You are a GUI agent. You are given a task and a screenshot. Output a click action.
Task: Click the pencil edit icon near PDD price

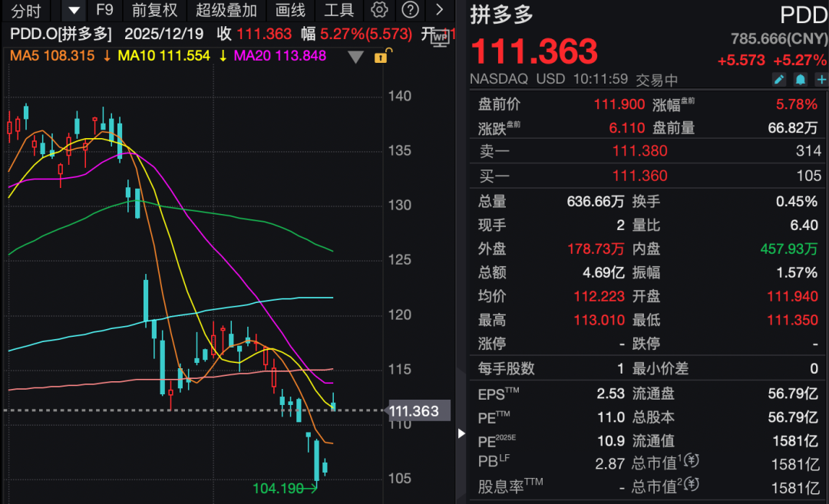point(779,79)
